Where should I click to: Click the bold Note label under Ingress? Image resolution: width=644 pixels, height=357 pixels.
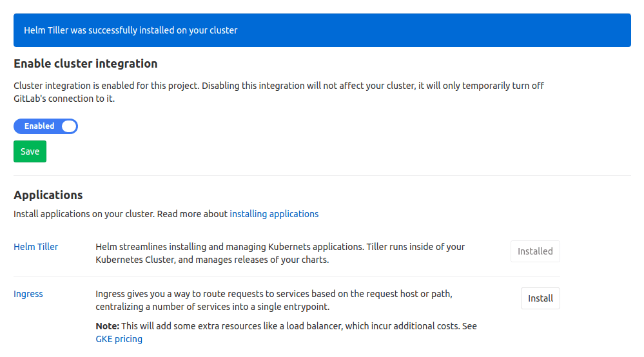coord(107,326)
